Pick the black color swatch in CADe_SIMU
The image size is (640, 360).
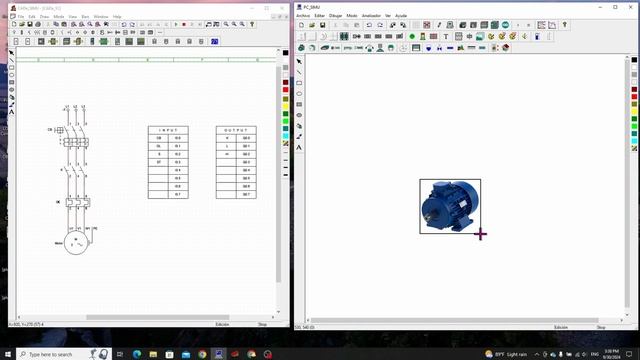[285, 53]
